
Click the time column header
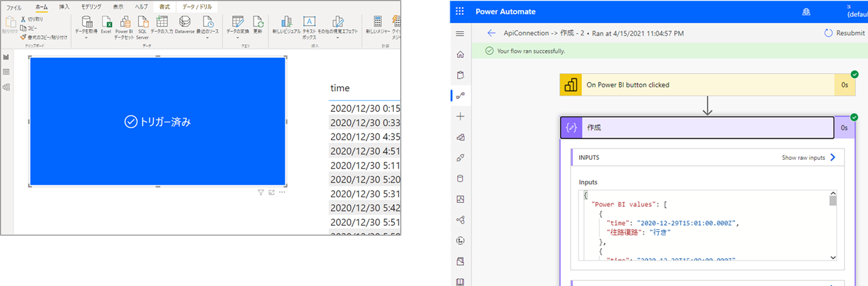tap(340, 88)
